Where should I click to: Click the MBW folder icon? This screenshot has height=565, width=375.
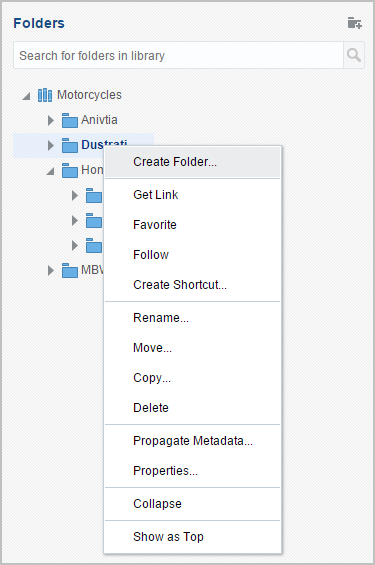tap(70, 270)
